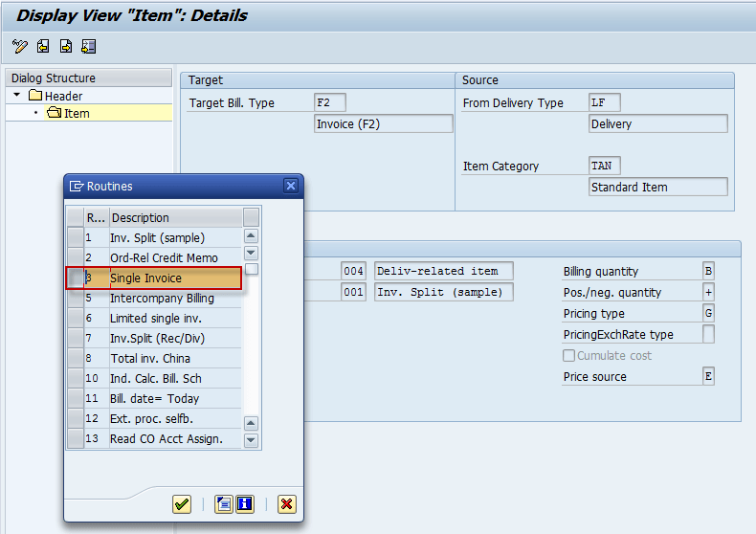Choose the Single Invoice routine
The image size is (756, 534).
175,278
